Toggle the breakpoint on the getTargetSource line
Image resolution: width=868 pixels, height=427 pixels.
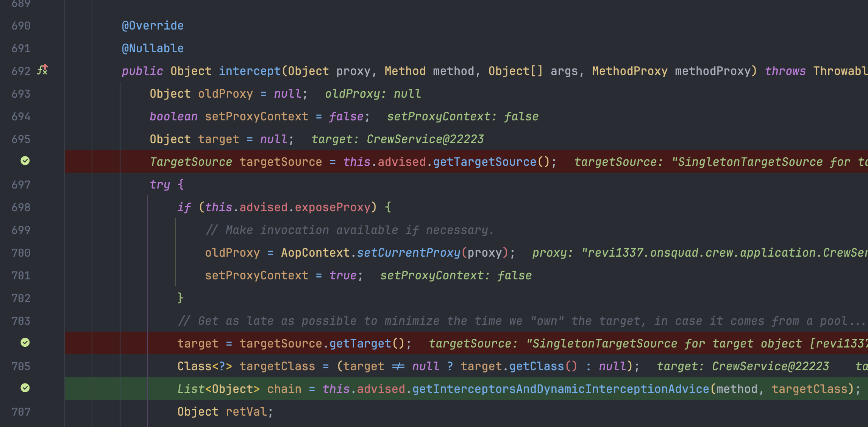coord(25,161)
